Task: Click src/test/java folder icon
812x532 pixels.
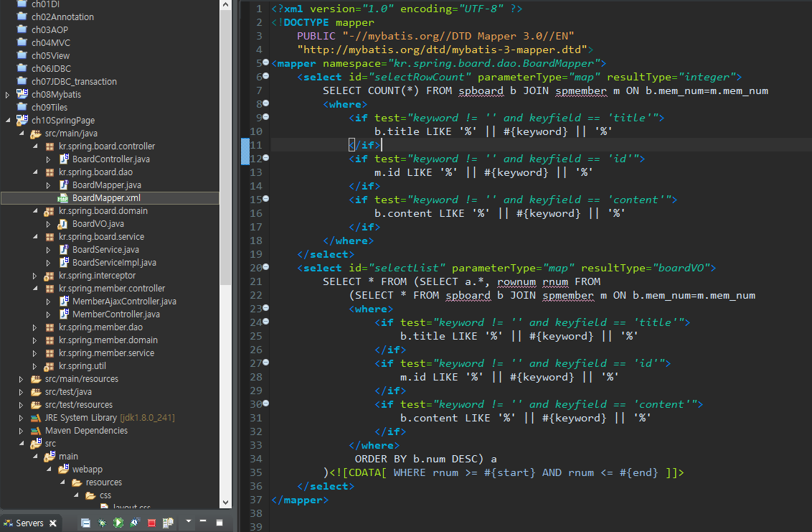Action: click(36, 392)
